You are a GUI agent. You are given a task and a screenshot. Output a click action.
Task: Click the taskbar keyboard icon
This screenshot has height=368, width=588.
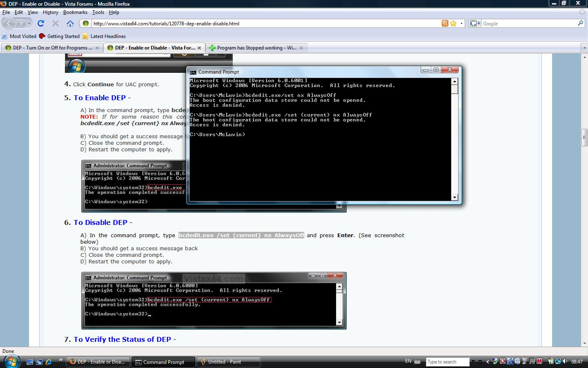[417, 362]
